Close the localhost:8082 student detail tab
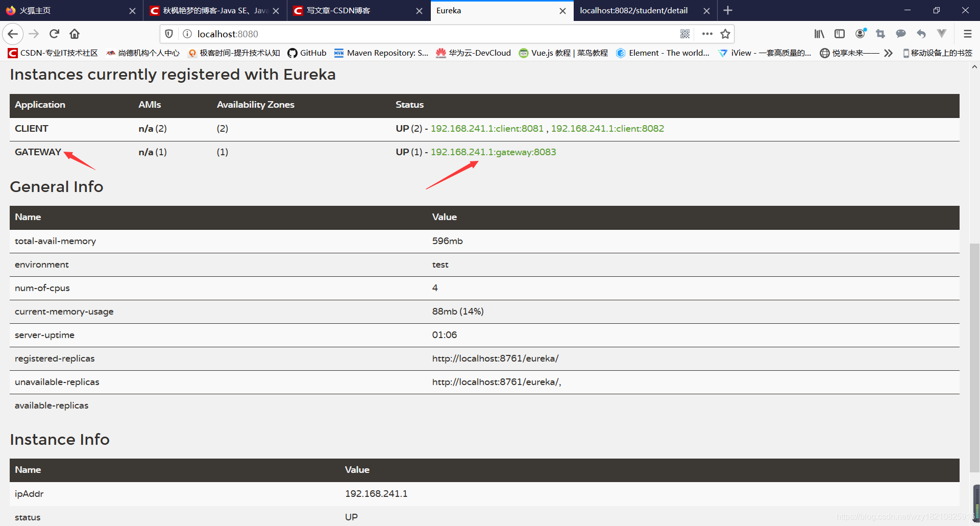 (706, 11)
